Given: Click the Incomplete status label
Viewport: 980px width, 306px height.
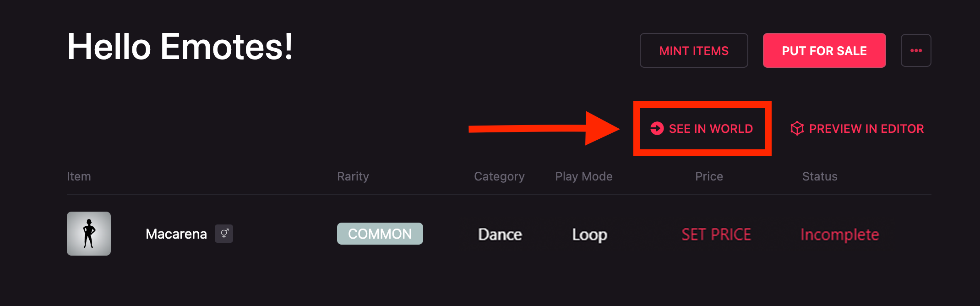Looking at the screenshot, I should click(839, 235).
